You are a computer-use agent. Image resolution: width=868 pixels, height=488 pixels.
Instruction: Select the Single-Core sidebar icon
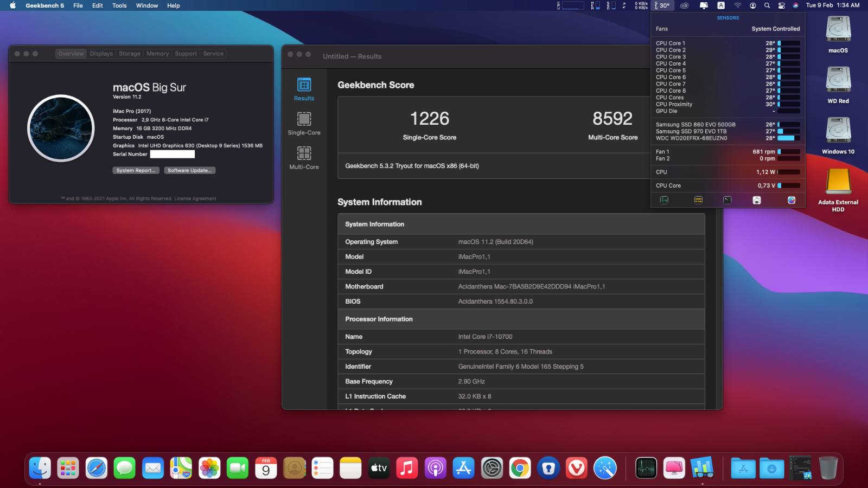point(304,124)
